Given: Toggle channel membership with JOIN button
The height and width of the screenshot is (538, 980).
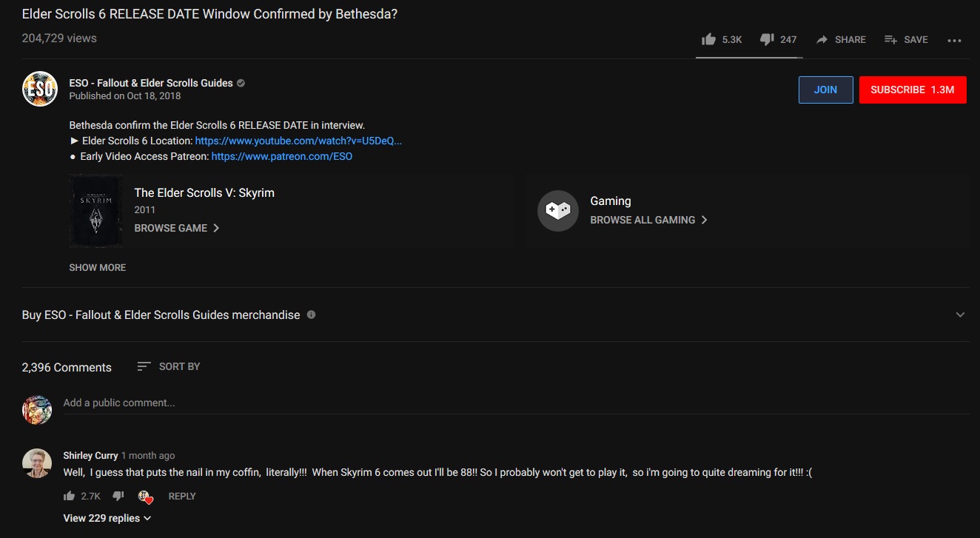Looking at the screenshot, I should click(825, 89).
